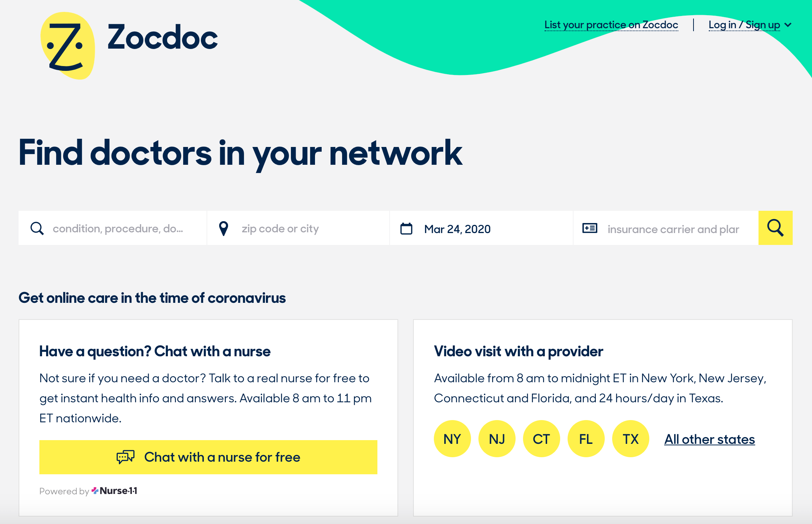Open the insurance carrier and plan selector
Screen dimensions: 812x524
[x=666, y=228]
